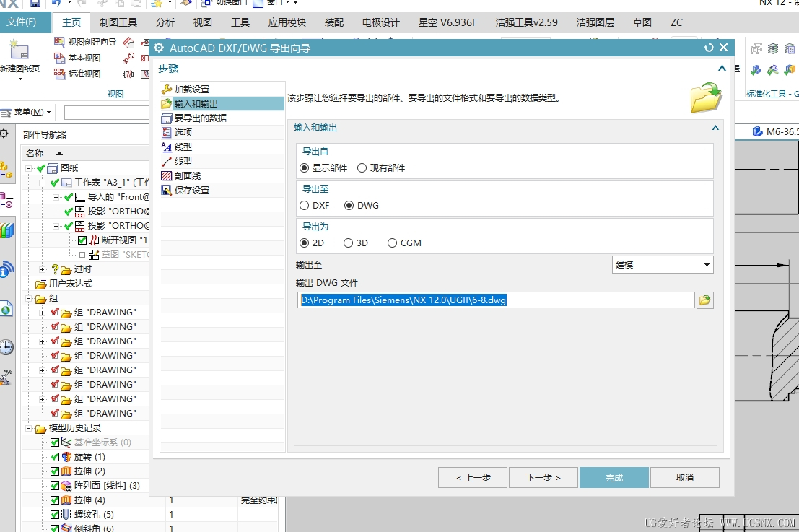Viewport: 799px width, 532px height.
Task: Click the constraint navigator sidebar icon
Action: (6, 200)
